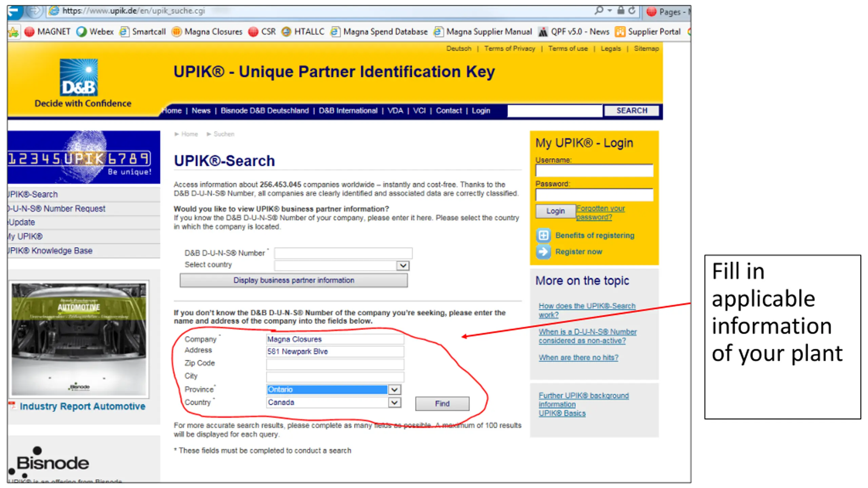
Task: Click Display business partner information button
Action: (x=294, y=281)
